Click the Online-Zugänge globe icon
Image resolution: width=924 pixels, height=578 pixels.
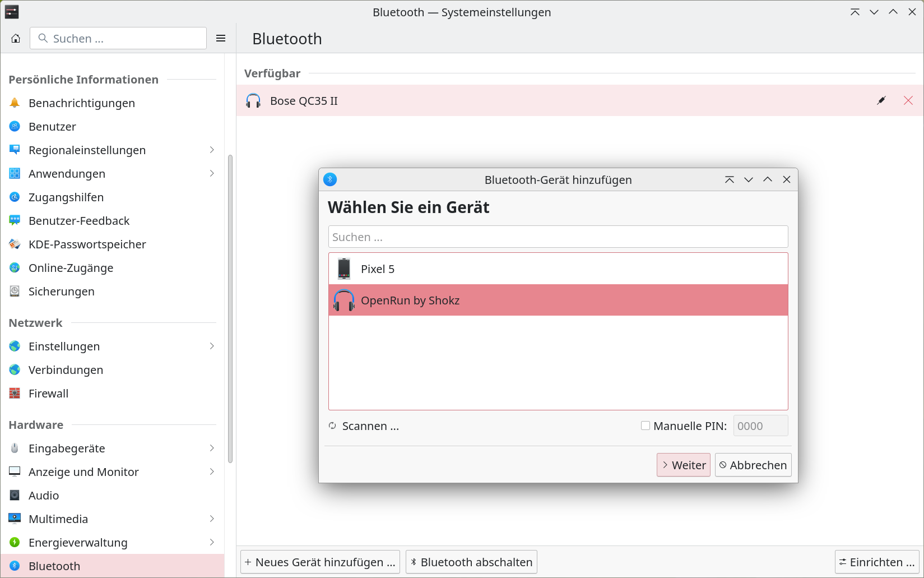[x=15, y=268]
